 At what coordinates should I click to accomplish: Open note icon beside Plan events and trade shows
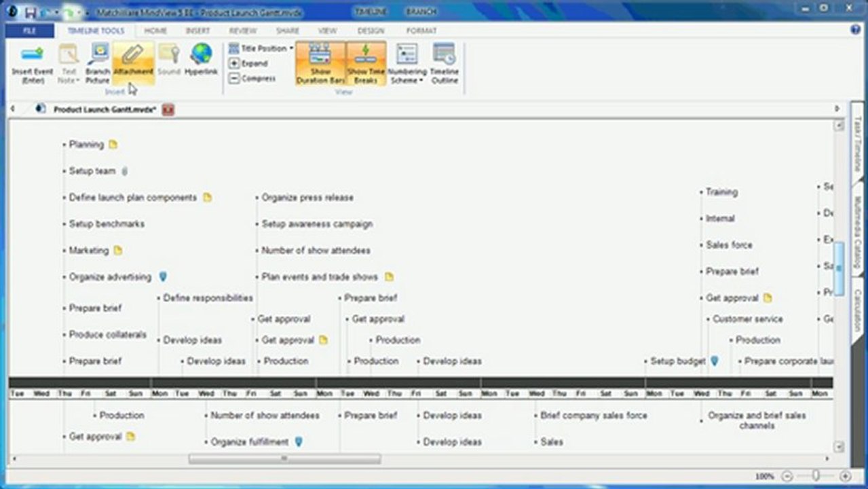click(x=389, y=277)
